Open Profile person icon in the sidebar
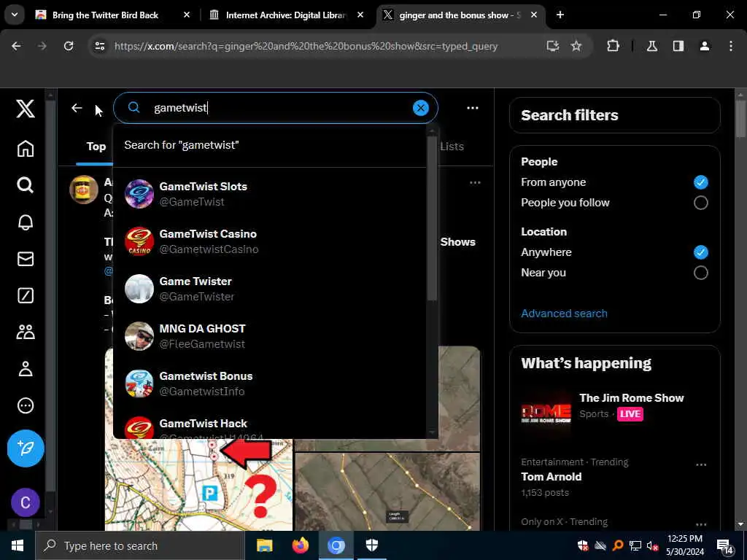747x560 pixels. 26,368
